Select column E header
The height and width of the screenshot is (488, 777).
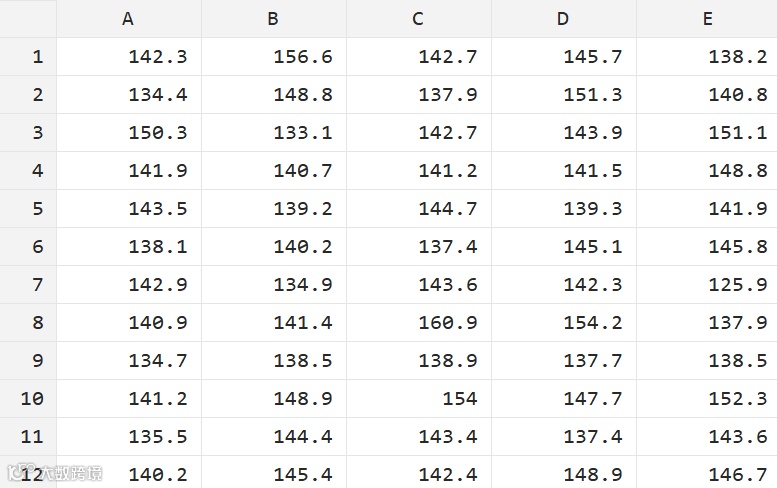pos(707,19)
